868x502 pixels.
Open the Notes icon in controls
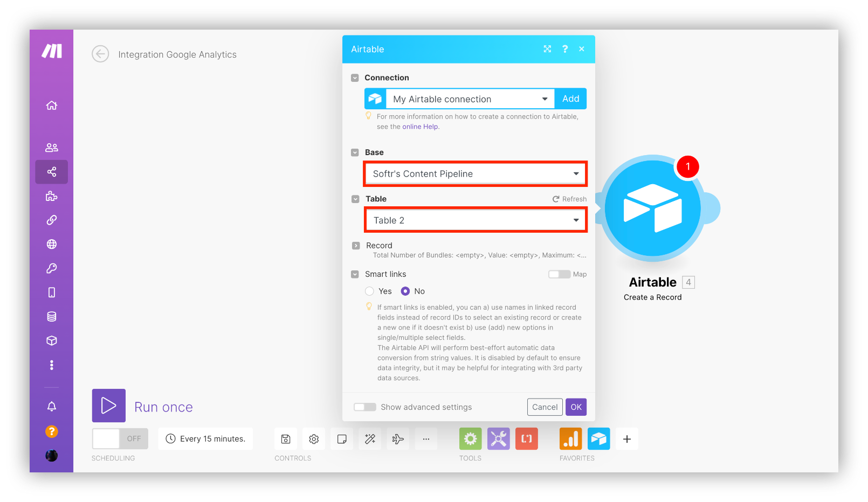[342, 439]
